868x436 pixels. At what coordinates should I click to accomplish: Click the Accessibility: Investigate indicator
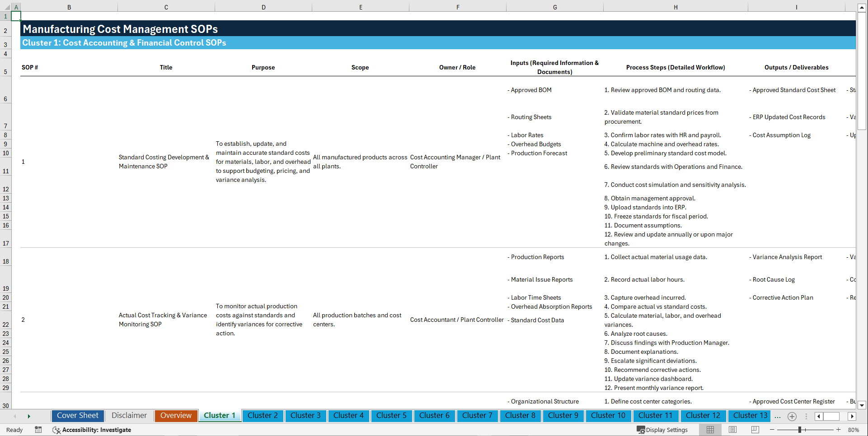coord(92,430)
